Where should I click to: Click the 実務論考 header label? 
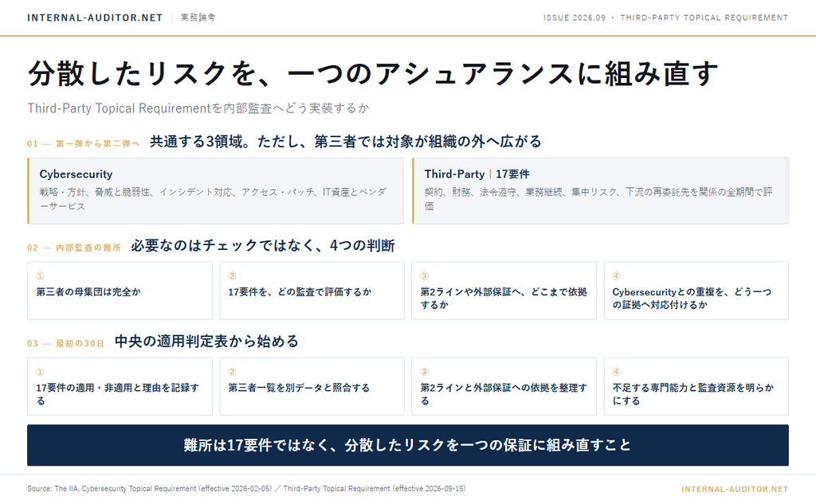[198, 18]
